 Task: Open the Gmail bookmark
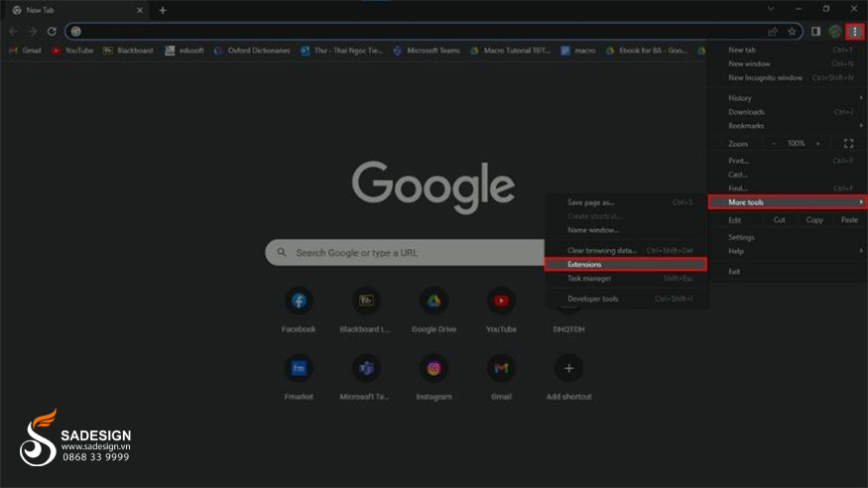[x=26, y=51]
